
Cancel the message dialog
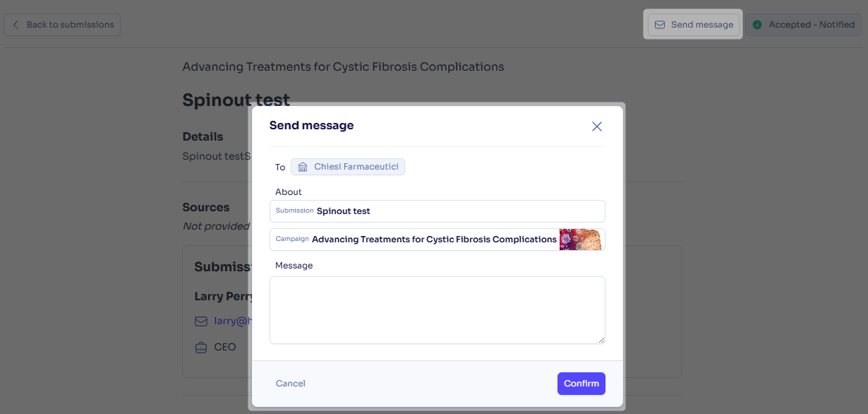pos(291,384)
